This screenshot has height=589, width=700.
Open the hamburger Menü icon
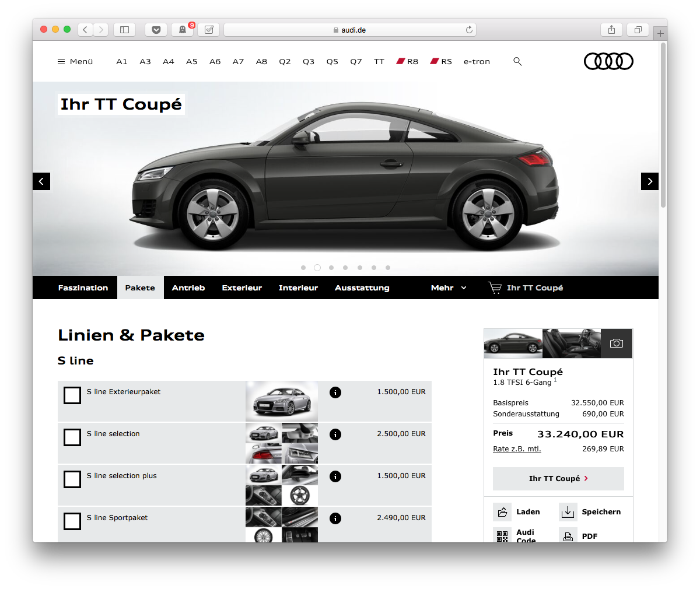click(x=61, y=61)
